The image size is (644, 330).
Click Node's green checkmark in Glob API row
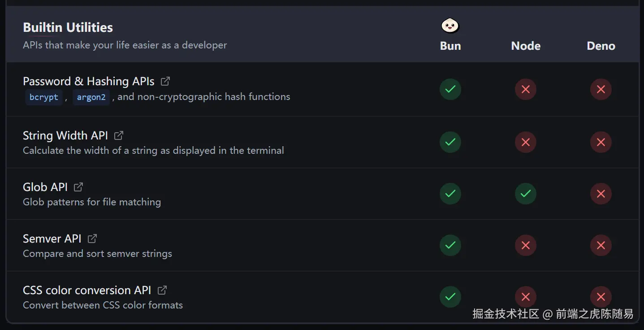(x=525, y=194)
